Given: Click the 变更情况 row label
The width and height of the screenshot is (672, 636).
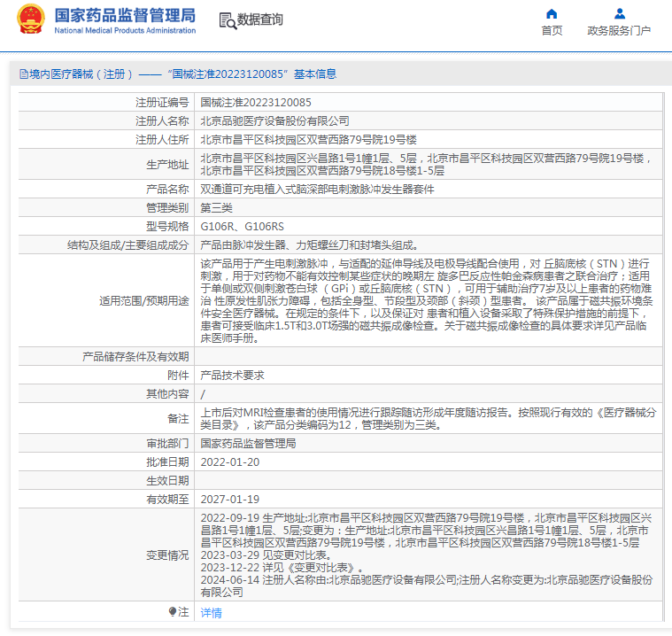Looking at the screenshot, I should pyautogui.click(x=167, y=555).
